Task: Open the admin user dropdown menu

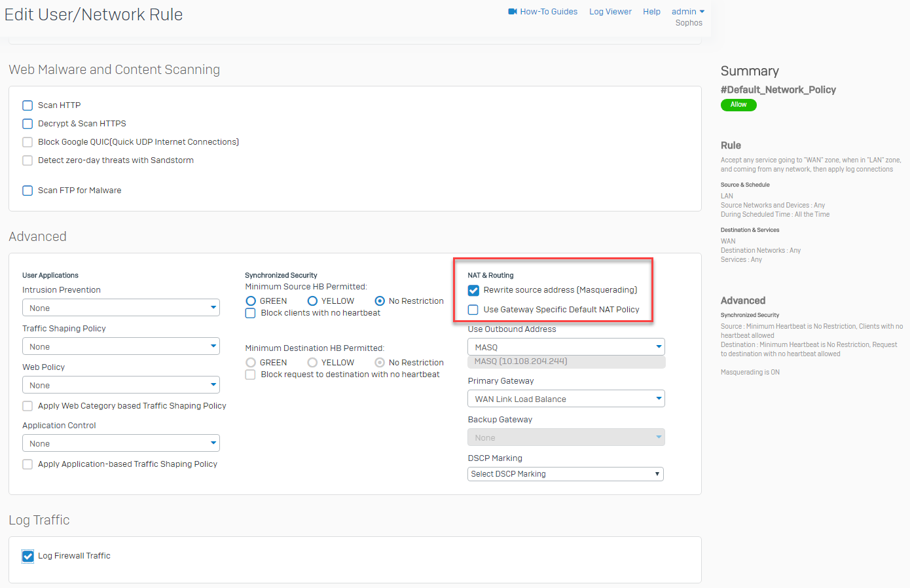Action: 687,12
